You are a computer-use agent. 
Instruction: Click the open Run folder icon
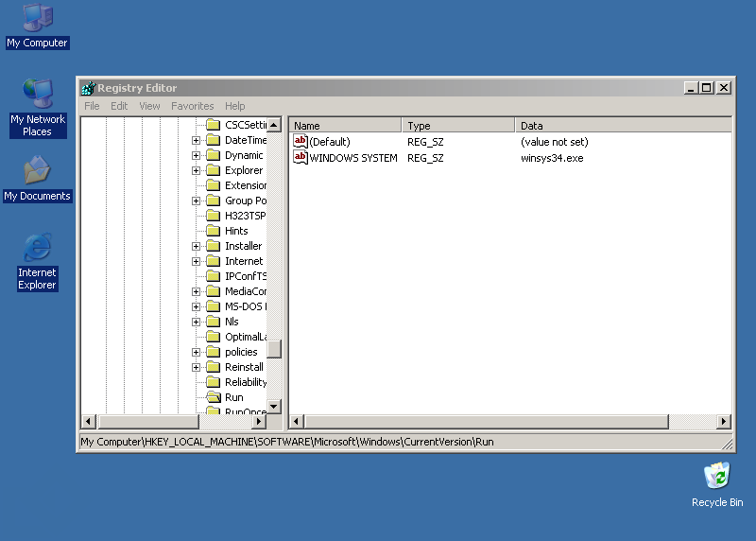(214, 397)
